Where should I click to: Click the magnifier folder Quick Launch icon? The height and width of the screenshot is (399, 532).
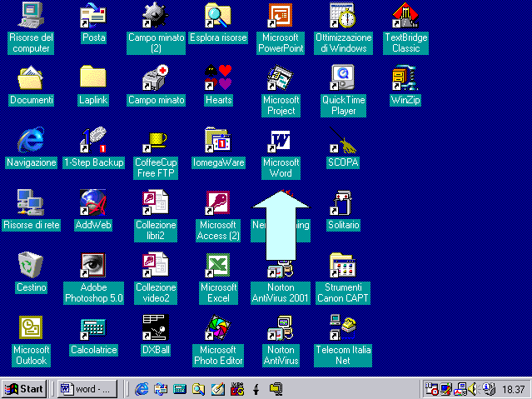click(x=198, y=389)
